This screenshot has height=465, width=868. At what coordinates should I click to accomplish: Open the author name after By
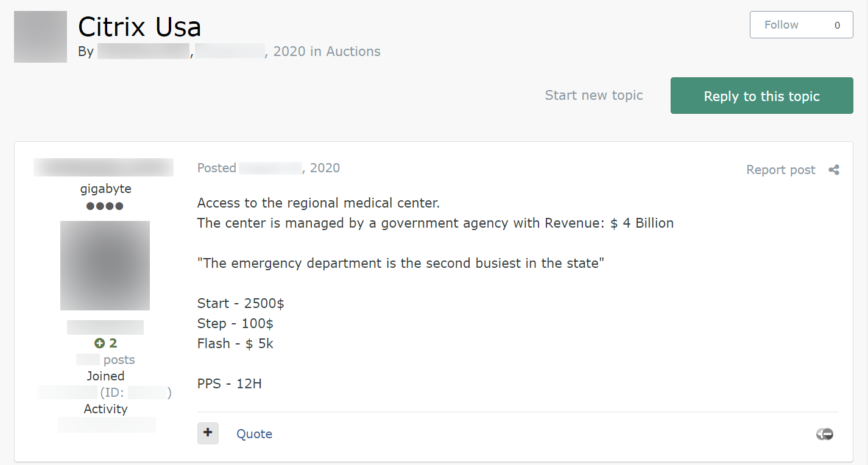click(x=143, y=52)
